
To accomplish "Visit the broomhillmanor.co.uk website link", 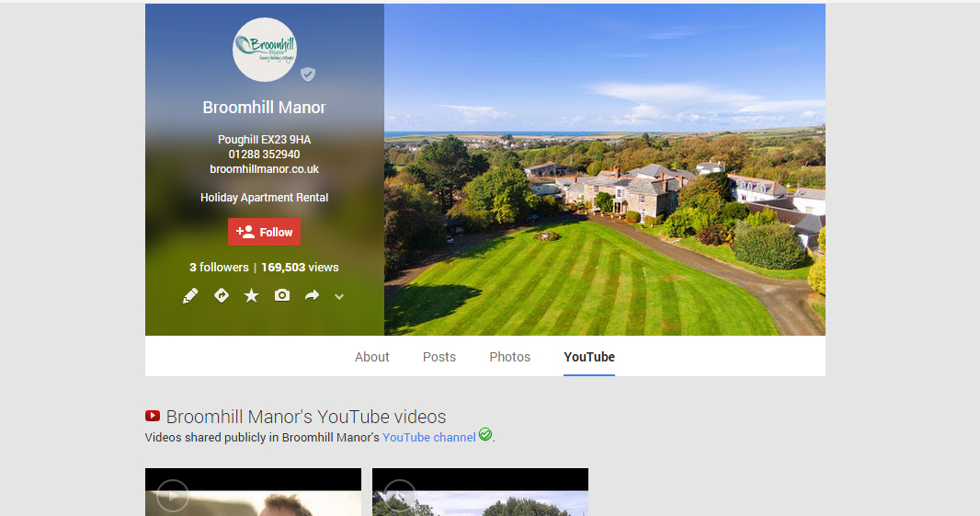I will coord(264,169).
